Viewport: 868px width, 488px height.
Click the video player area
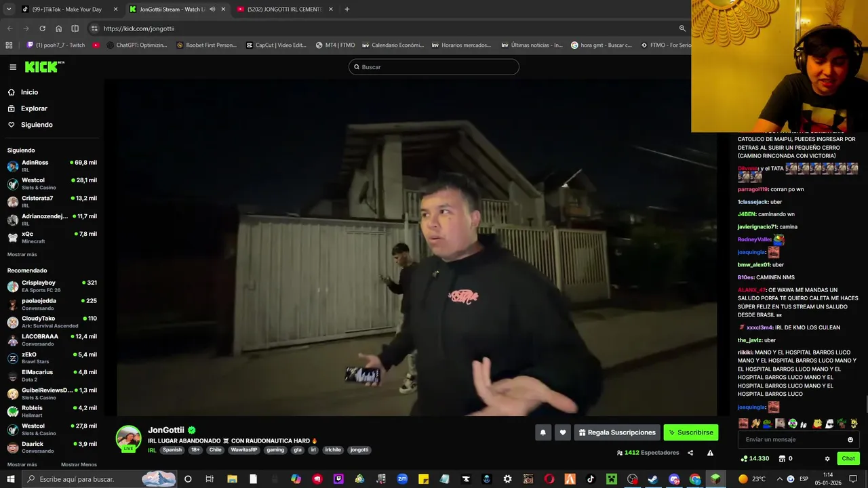(x=417, y=247)
